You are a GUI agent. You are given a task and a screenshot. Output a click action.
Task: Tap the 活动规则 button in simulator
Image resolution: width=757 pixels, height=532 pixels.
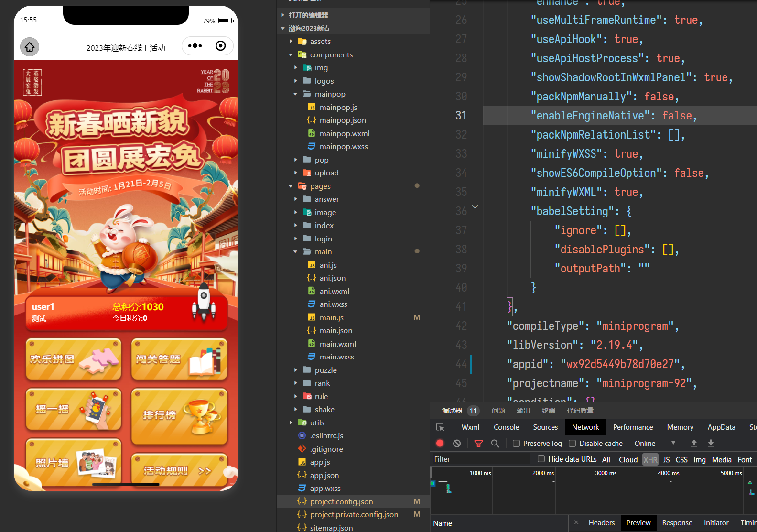(178, 470)
